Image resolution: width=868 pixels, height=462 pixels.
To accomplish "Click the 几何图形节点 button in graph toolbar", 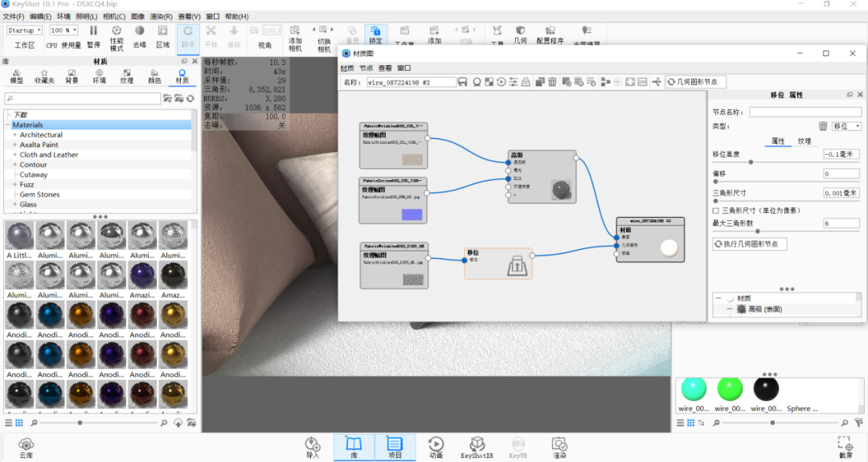I will click(x=695, y=82).
